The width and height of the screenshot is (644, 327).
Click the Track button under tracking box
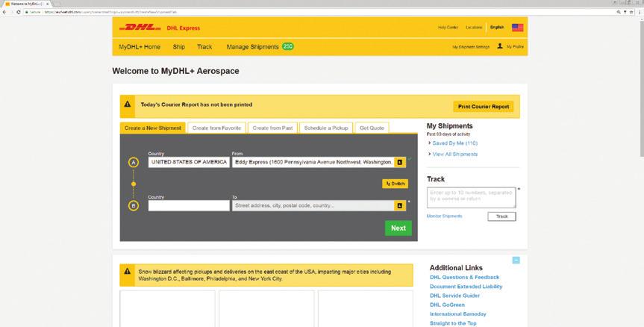502,217
